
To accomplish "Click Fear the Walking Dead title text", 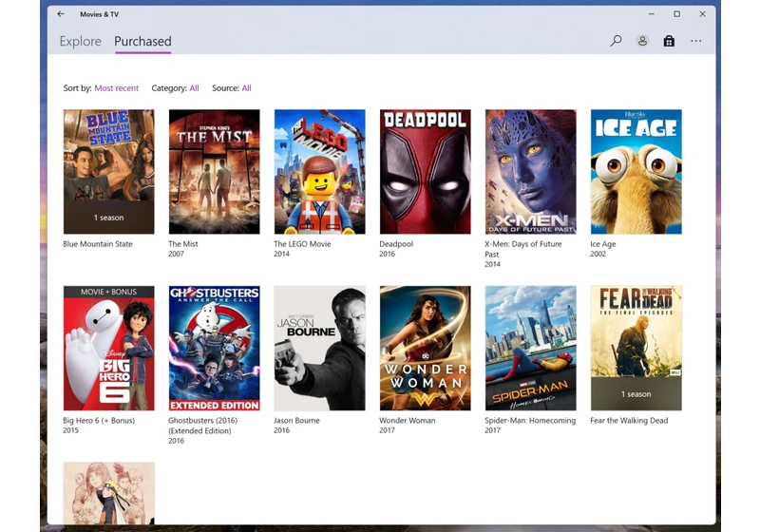I will 629,420.
